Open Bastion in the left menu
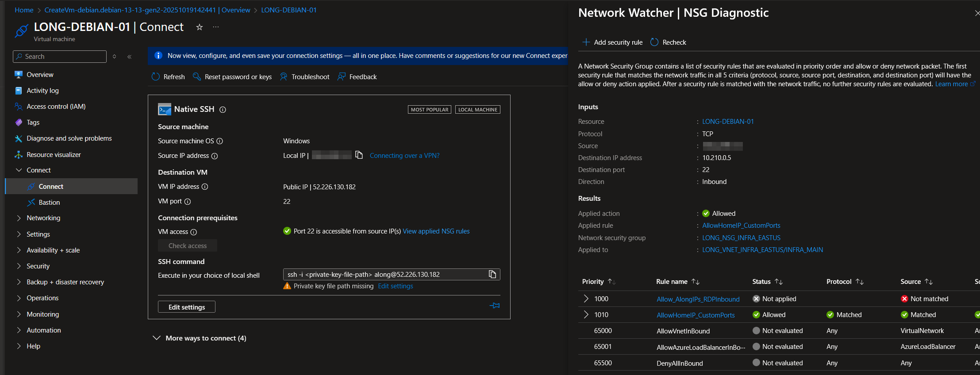This screenshot has height=375, width=980. coord(49,203)
